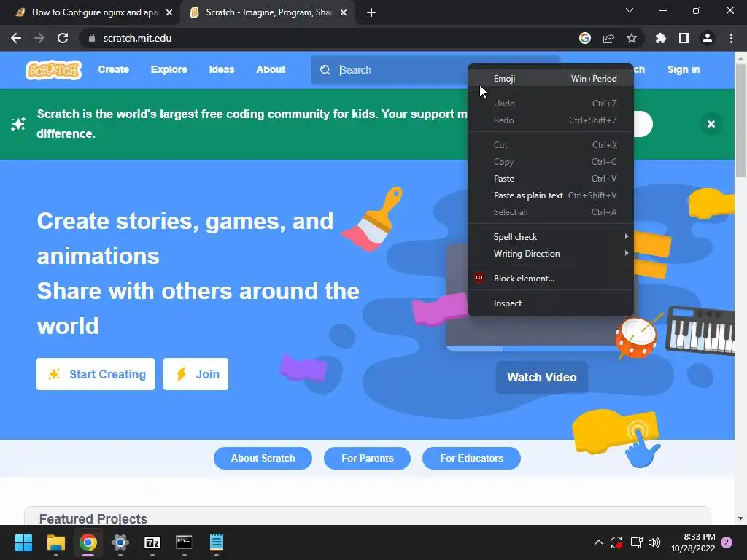Click uBlock Origin icon in context menu
Screen dimensions: 747x560
tap(479, 278)
